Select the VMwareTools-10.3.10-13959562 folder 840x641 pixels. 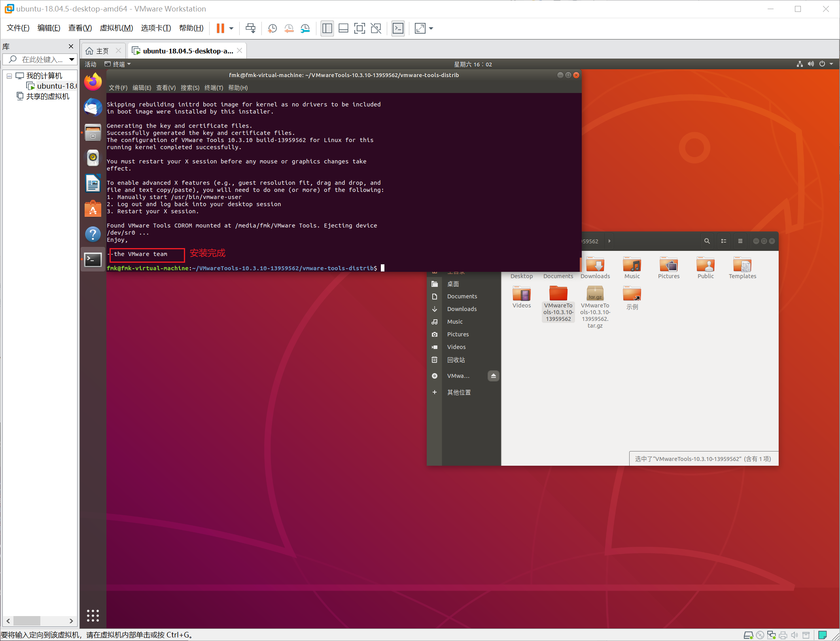[558, 304]
